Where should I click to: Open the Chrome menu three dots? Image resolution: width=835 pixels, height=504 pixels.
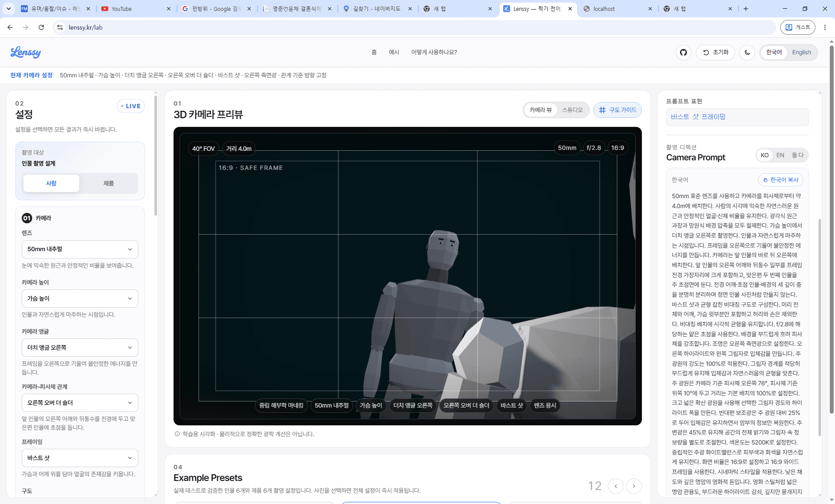click(x=825, y=27)
